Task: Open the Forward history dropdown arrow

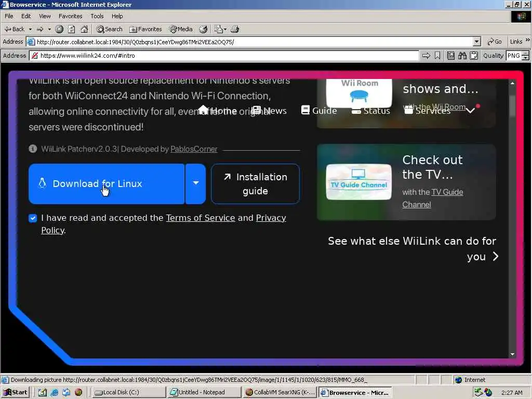Action: pyautogui.click(x=49, y=29)
